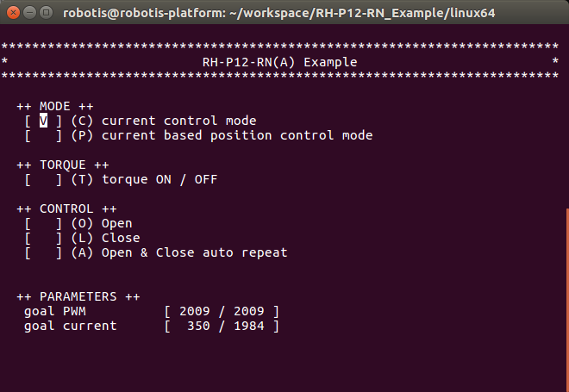Click the "current control mode" label
Image resolution: width=569 pixels, height=392 pixels.
coord(178,121)
